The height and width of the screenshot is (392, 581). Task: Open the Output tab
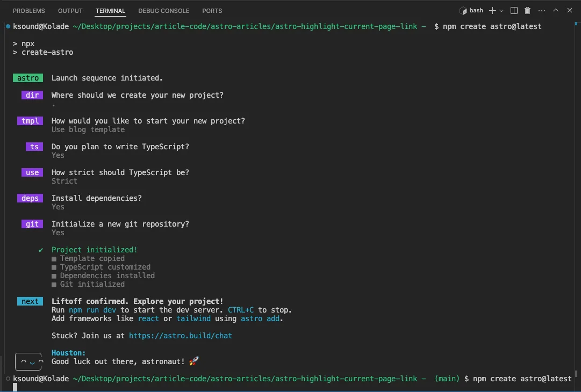tap(70, 11)
